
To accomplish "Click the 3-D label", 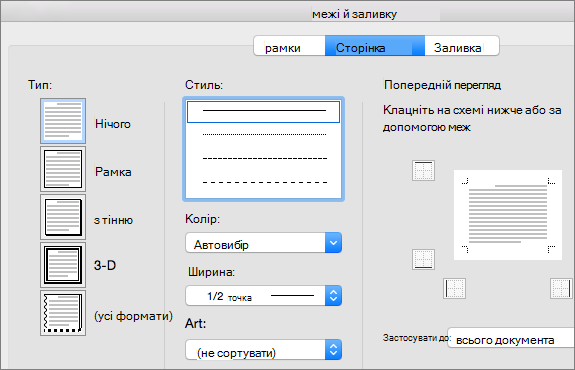I will tap(105, 265).
